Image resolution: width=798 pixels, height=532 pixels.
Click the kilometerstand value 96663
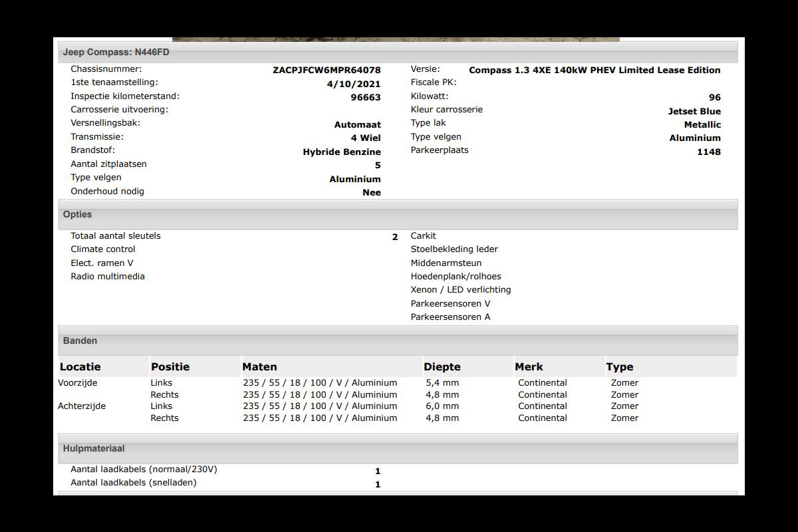click(x=366, y=97)
